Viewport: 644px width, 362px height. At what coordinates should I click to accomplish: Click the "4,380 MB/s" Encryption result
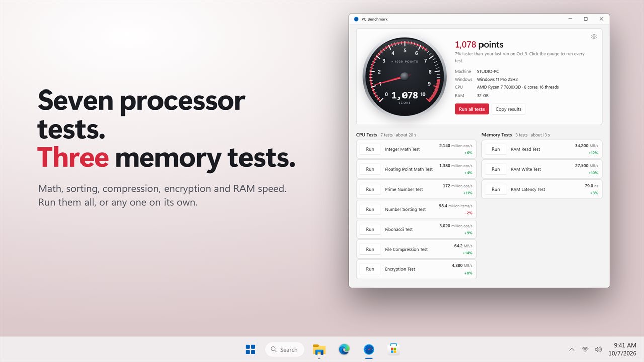(x=462, y=266)
